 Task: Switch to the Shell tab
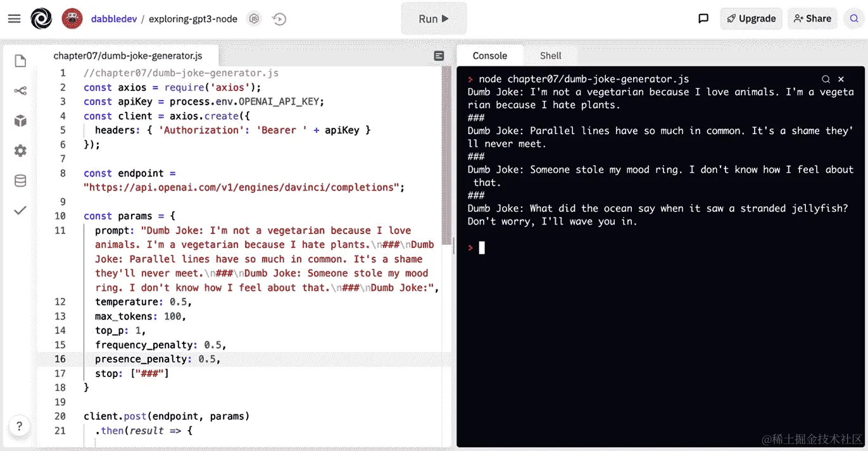550,56
